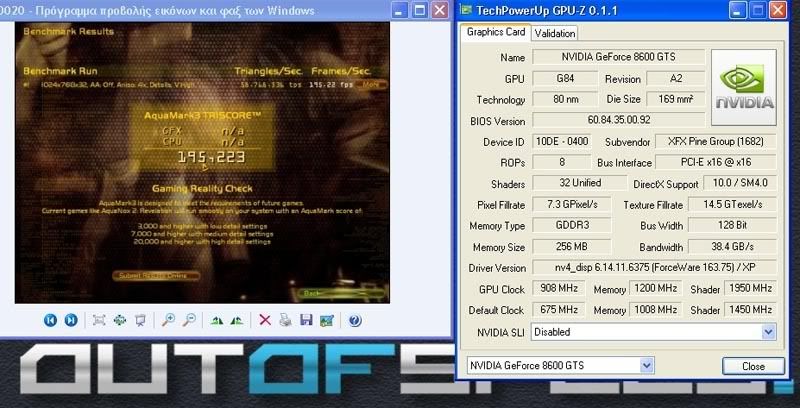800x408 pixels.
Task: Click the GPU field showing G84
Action: tap(565, 79)
